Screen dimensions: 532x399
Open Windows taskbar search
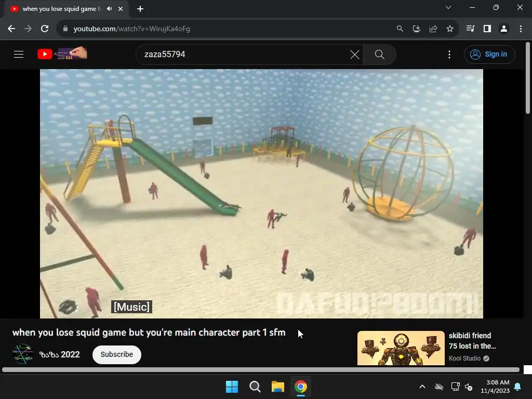(x=255, y=387)
